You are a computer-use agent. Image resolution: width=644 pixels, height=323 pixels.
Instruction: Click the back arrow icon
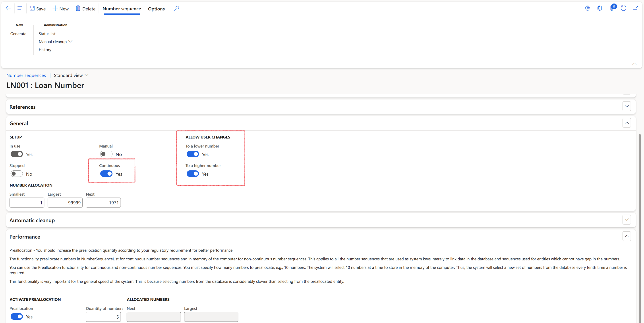pos(8,8)
